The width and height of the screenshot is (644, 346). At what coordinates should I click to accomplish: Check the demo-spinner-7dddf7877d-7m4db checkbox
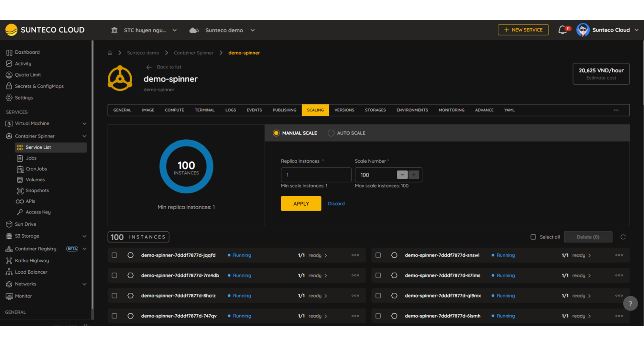(114, 275)
